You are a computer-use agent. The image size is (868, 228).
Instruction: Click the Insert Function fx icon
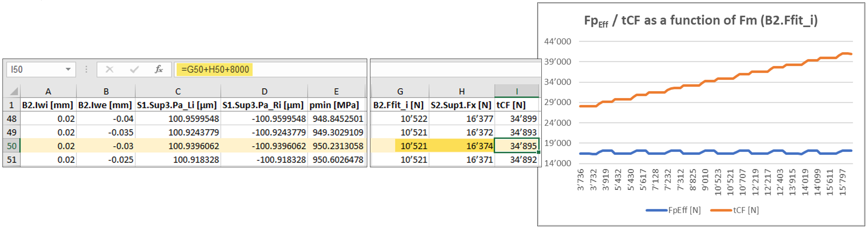tap(158, 69)
